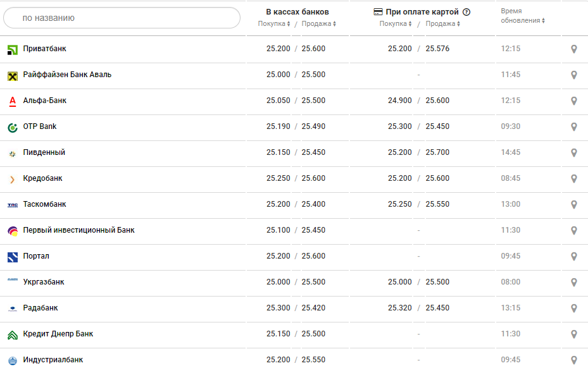This screenshot has height=368, width=588.
Task: Open the Пивденный bank link
Action: click(x=44, y=152)
